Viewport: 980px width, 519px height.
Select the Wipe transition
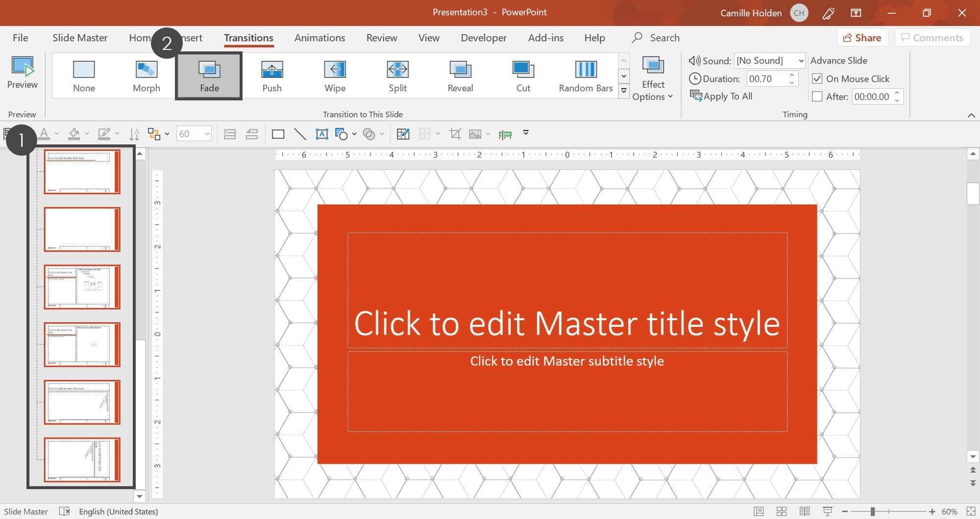(x=335, y=76)
